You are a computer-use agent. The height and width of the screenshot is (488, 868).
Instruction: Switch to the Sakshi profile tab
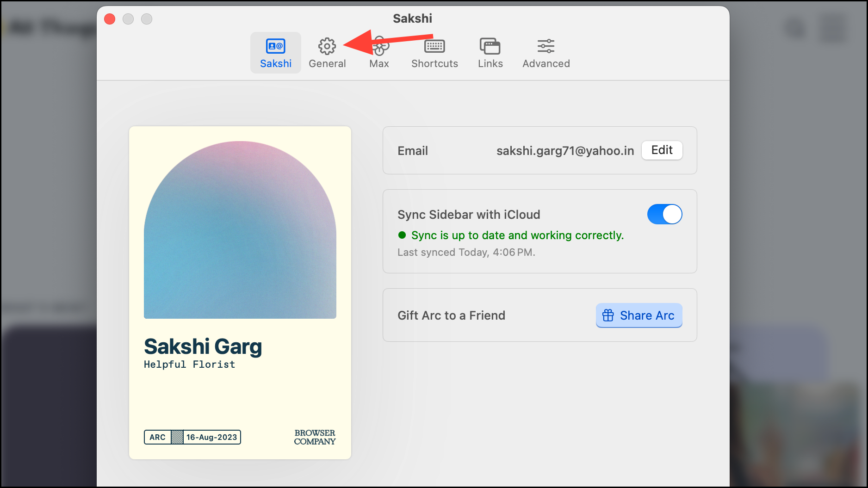click(276, 53)
